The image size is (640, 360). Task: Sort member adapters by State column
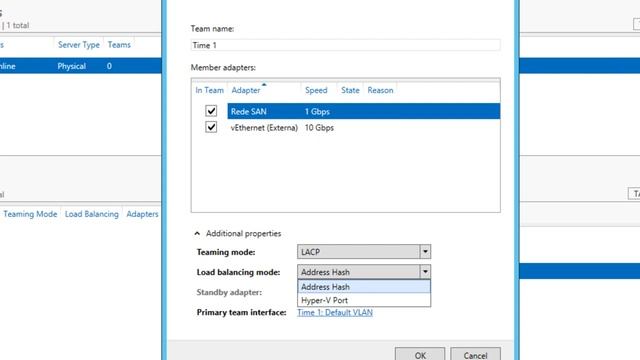coord(350,90)
